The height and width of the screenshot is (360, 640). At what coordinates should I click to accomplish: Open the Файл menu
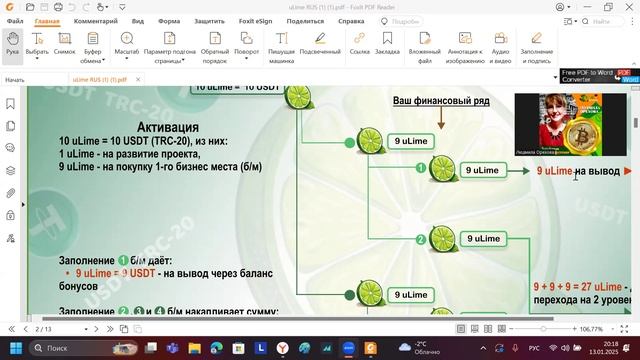pos(15,21)
